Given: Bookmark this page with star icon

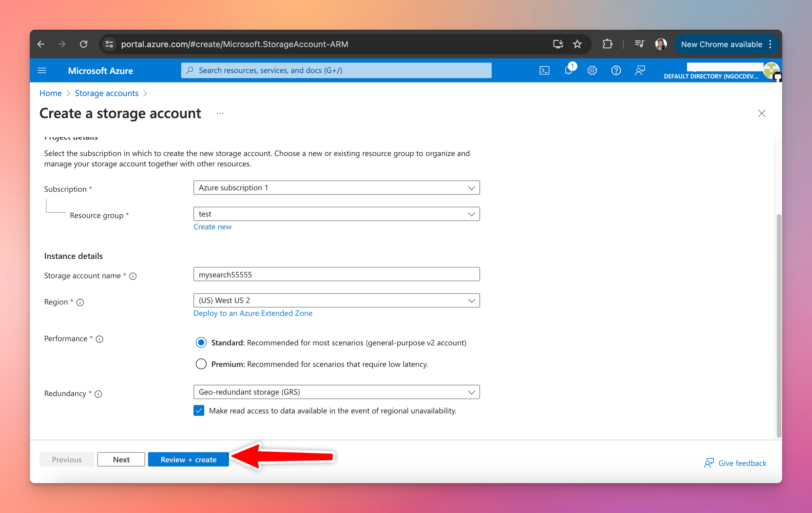Looking at the screenshot, I should [577, 44].
